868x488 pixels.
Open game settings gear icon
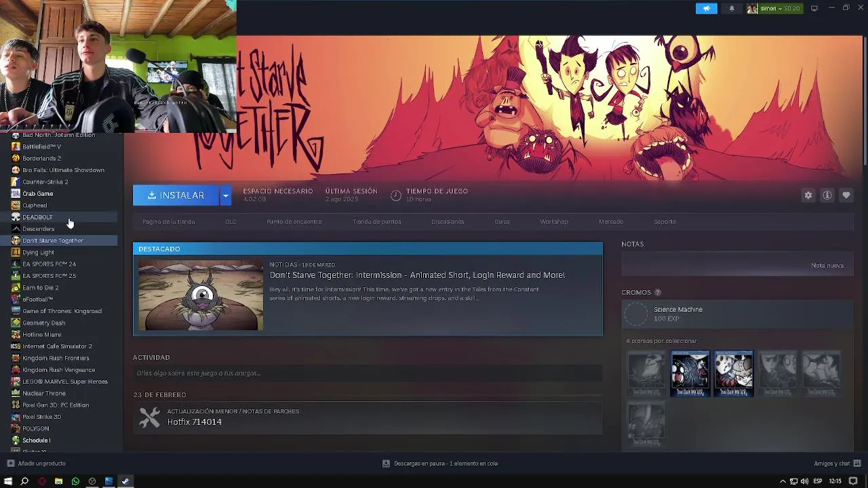[x=808, y=195]
